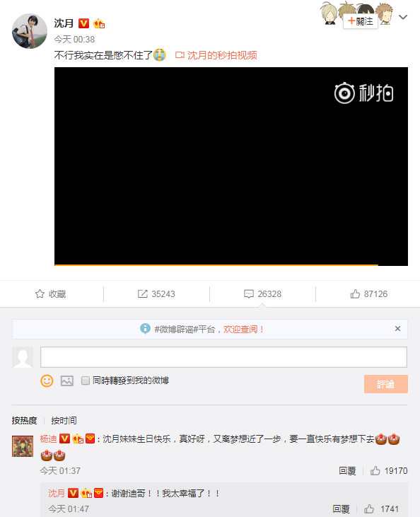Like 沈月's reply with 1741 likes

pos(369,509)
